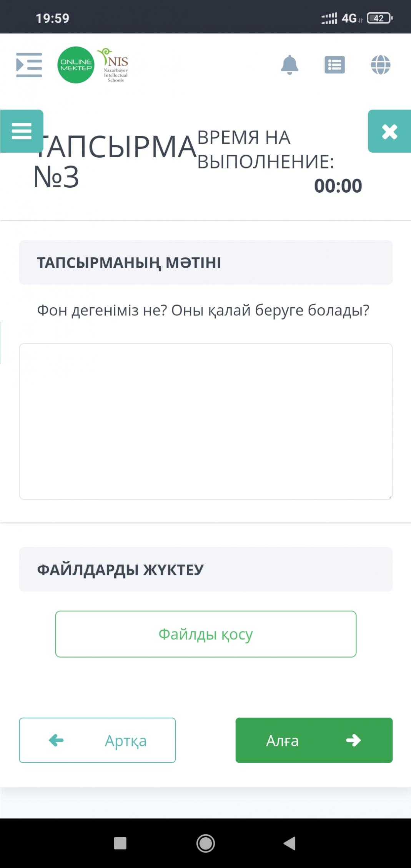The width and height of the screenshot is (411, 868).
Task: Open the teal hamburger task menu
Action: [22, 131]
